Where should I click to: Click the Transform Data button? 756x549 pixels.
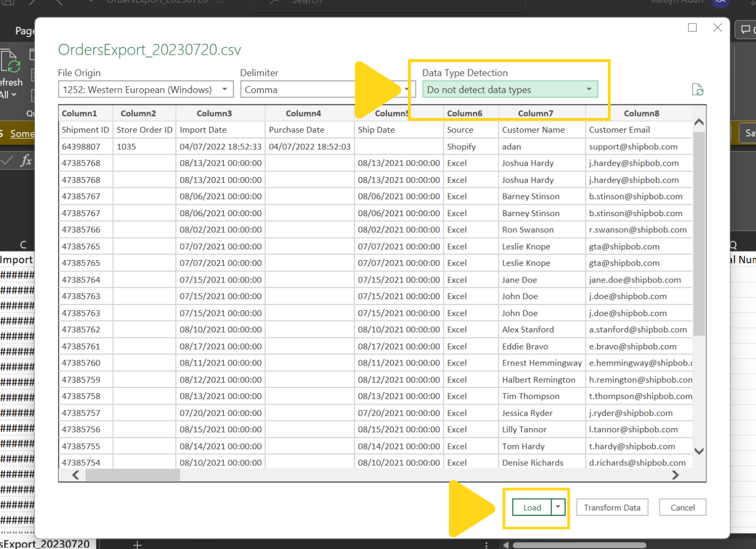pyautogui.click(x=612, y=507)
